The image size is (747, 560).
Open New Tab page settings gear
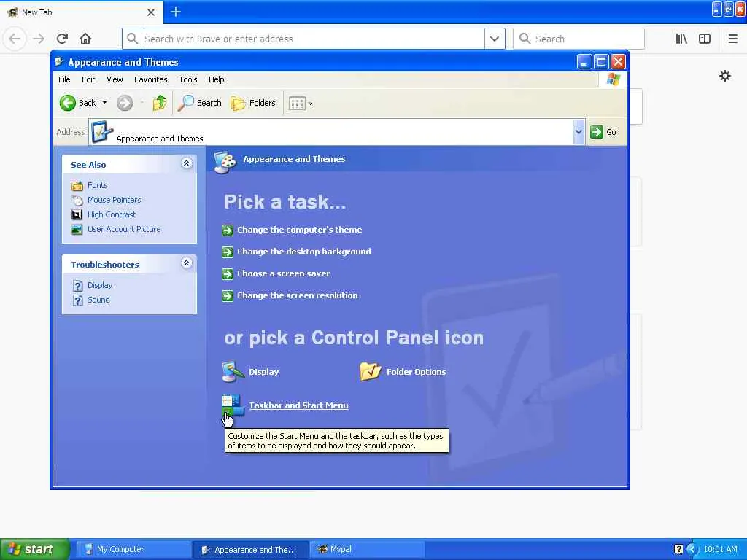coord(725,76)
